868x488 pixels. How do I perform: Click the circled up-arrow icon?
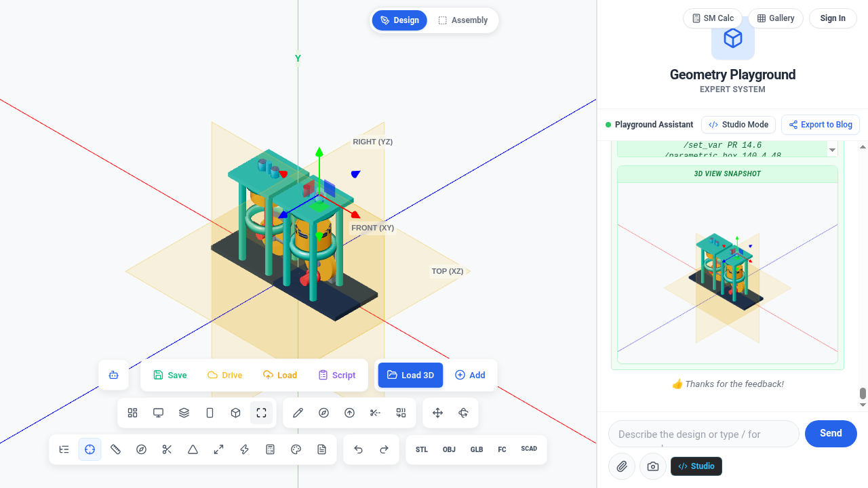point(350,413)
